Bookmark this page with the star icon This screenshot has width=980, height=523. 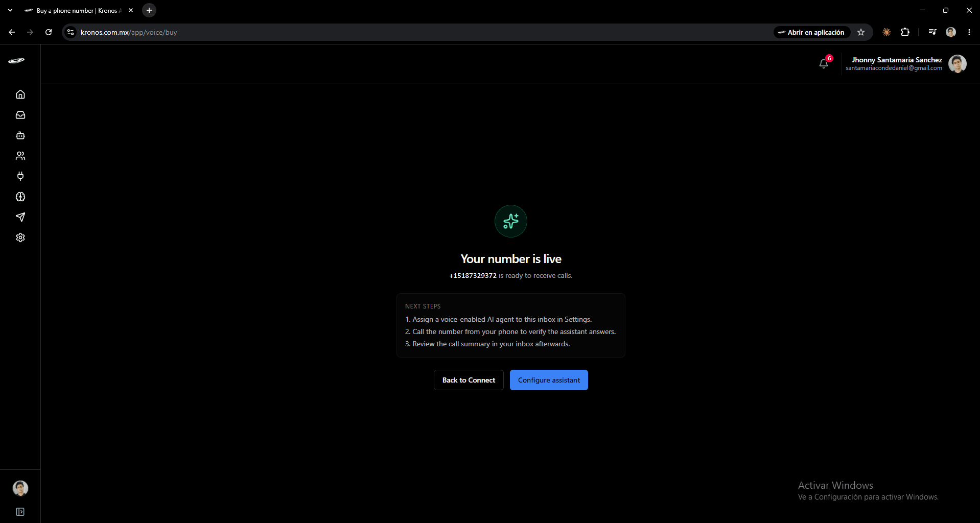[x=861, y=32]
